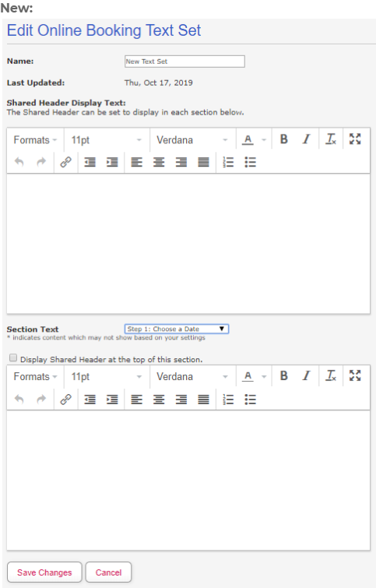This screenshot has width=376, height=588.
Task: Increase indent in Section Text editor
Action: (112, 399)
